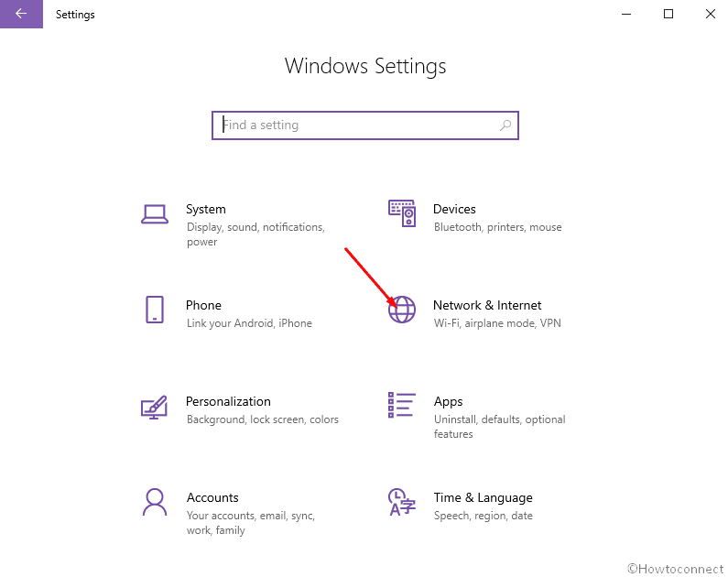
Task: Open Time & Language title
Action: click(x=483, y=498)
